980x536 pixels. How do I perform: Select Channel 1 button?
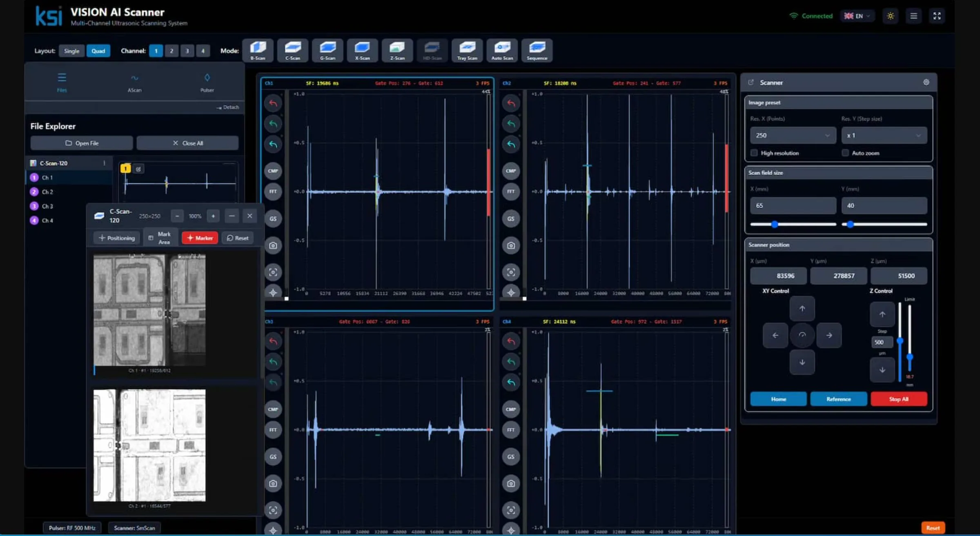156,51
